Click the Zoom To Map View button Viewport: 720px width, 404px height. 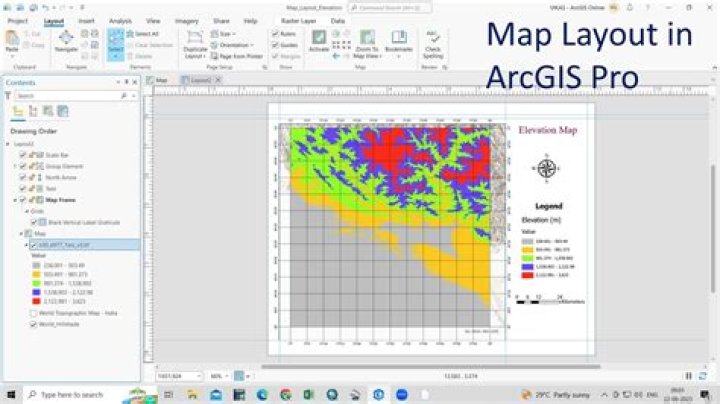pyautogui.click(x=367, y=44)
